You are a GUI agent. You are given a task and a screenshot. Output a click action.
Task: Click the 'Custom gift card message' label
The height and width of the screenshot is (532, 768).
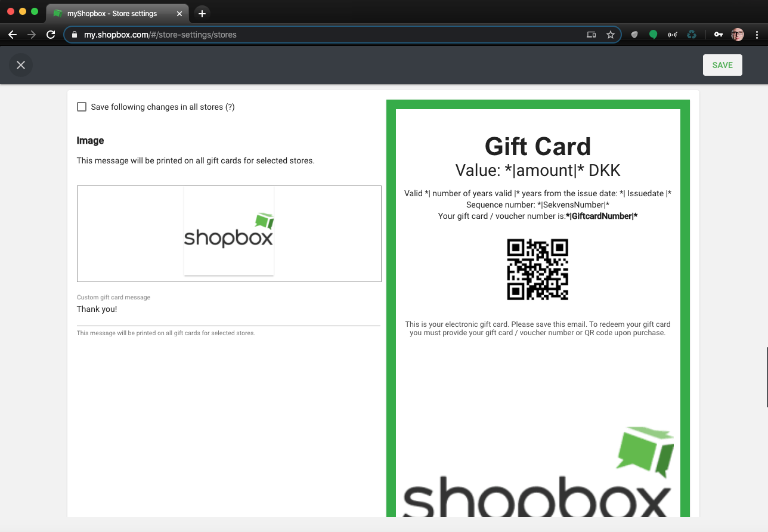[113, 297]
